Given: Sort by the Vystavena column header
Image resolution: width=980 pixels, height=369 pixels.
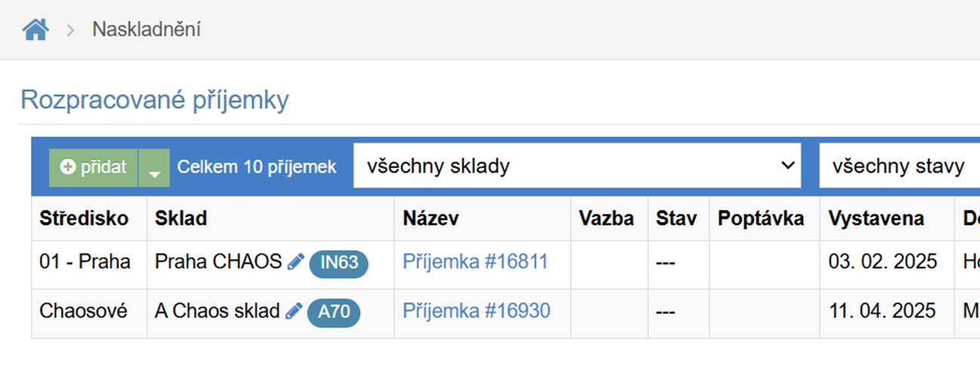Looking at the screenshot, I should [876, 219].
